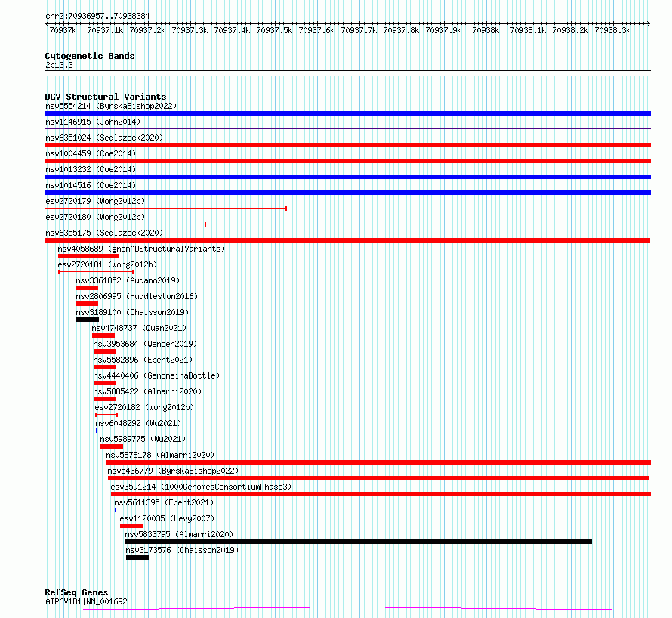This screenshot has width=672, height=618.
Task: Click the small blue mark under nsv6048292
Action: point(97,431)
